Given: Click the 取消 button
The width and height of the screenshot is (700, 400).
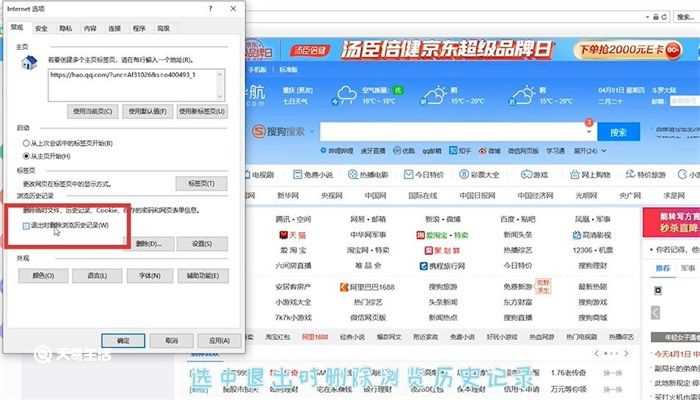Looking at the screenshot, I should [172, 341].
